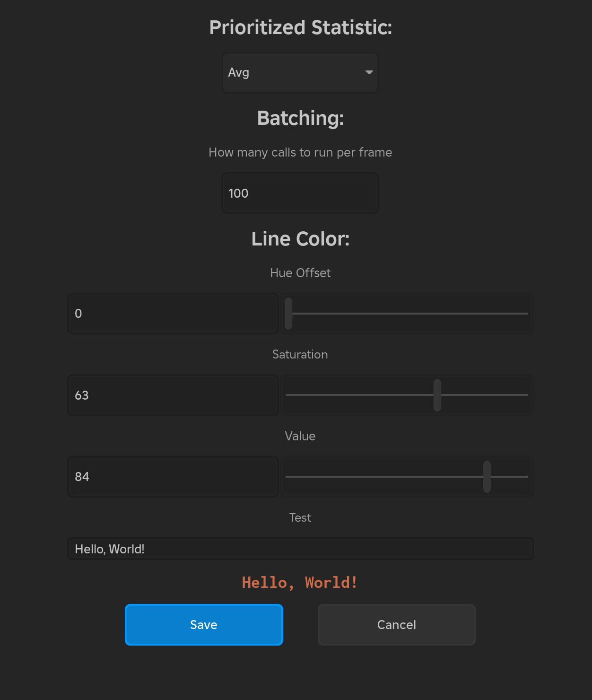Click the Value slider handle
The image size is (592, 700).
[487, 477]
